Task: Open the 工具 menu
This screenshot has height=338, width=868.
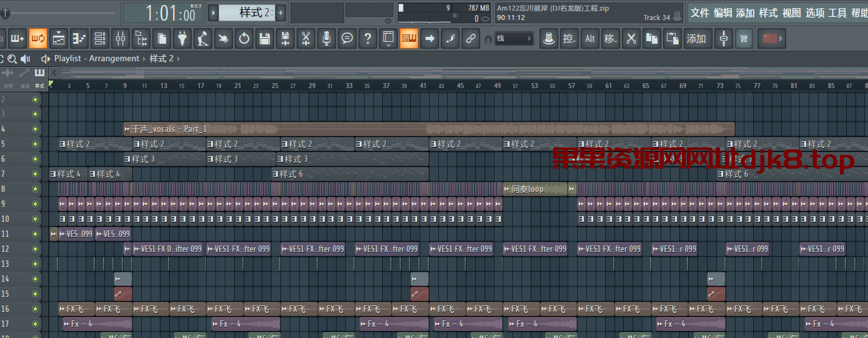Action: tap(837, 12)
